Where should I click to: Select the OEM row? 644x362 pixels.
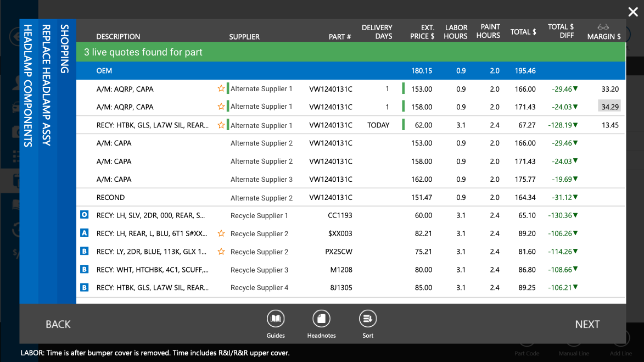(x=351, y=71)
